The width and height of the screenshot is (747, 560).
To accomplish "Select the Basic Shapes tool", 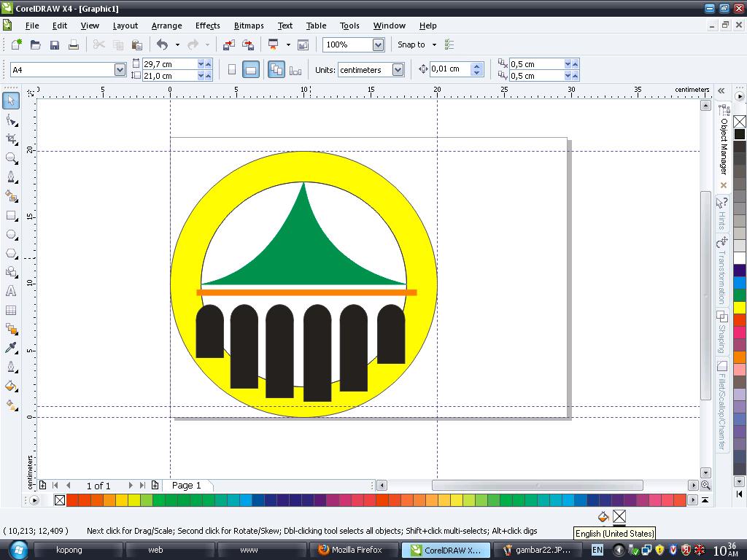I will click(11, 272).
